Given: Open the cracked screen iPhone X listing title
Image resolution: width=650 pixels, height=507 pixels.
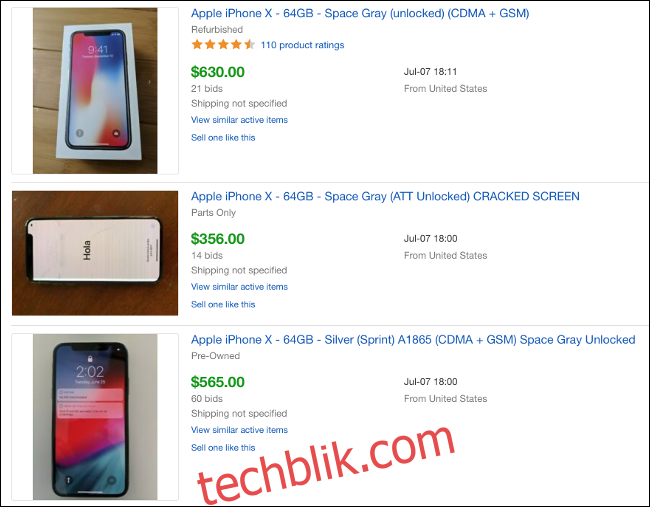Looking at the screenshot, I should pos(385,196).
